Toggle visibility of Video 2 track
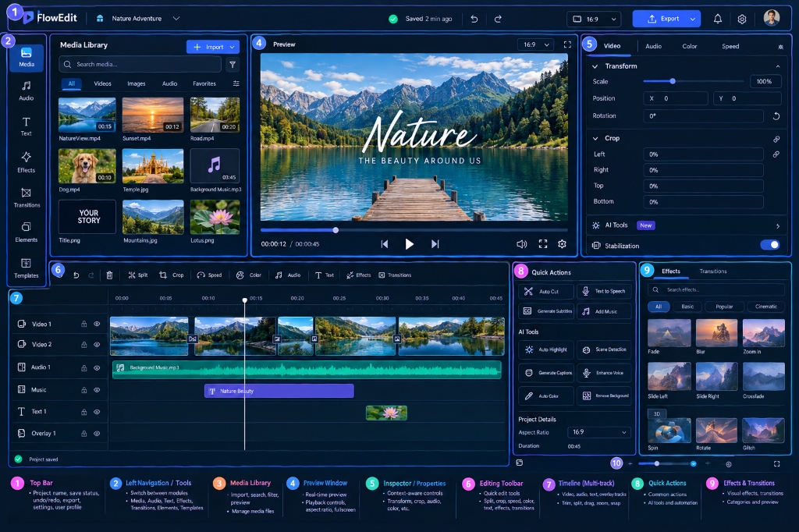The width and height of the screenshot is (799, 532). [97, 345]
